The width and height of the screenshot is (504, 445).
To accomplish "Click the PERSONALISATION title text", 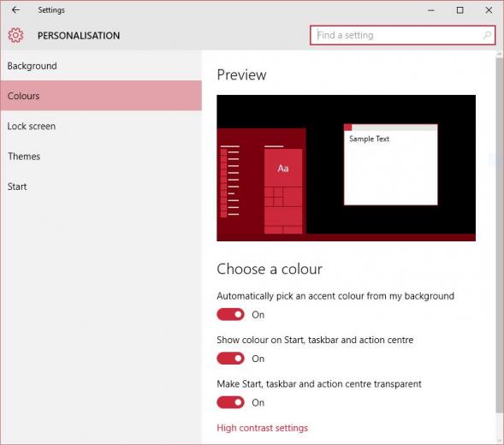I will pyautogui.click(x=79, y=35).
